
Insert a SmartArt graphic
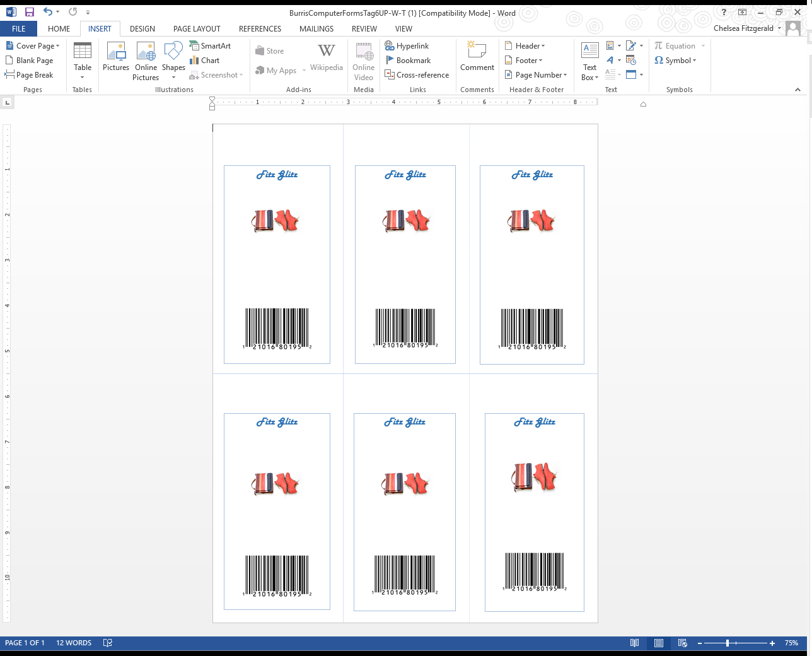click(211, 45)
